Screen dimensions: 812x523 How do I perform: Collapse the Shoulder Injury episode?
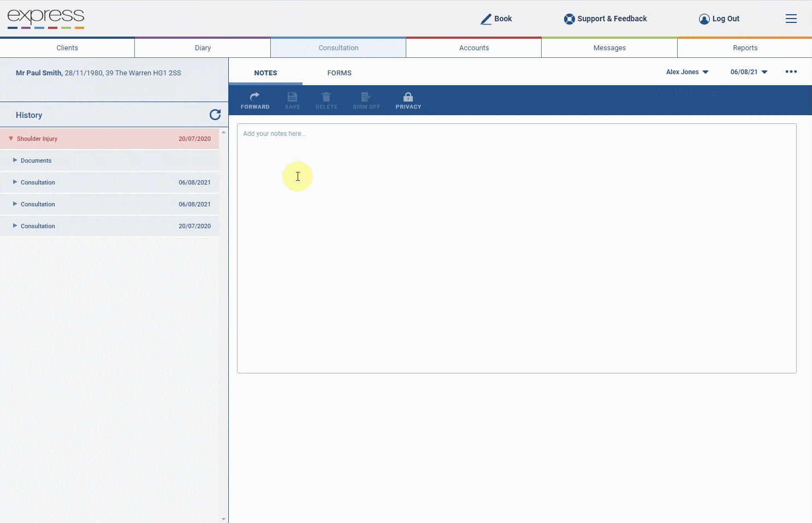point(11,139)
